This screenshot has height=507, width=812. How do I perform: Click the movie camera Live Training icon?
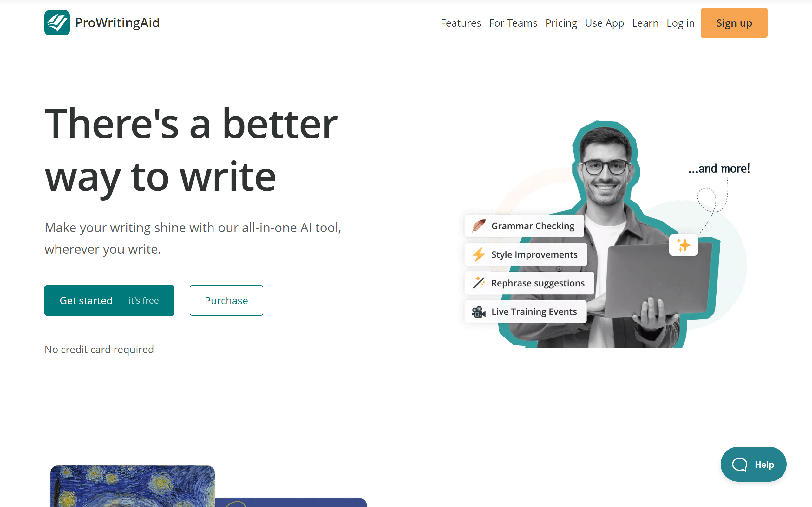478,311
